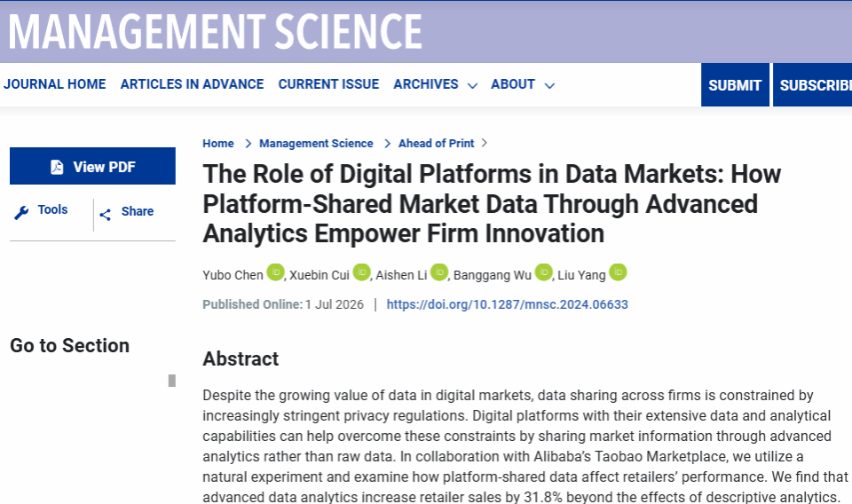Click the Subscribe button
Screen dimensions: 852x504
click(812, 84)
